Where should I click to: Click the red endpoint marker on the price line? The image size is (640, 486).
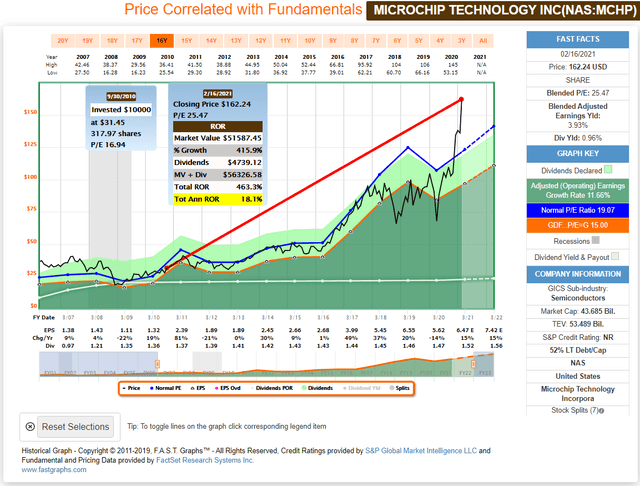[461, 99]
